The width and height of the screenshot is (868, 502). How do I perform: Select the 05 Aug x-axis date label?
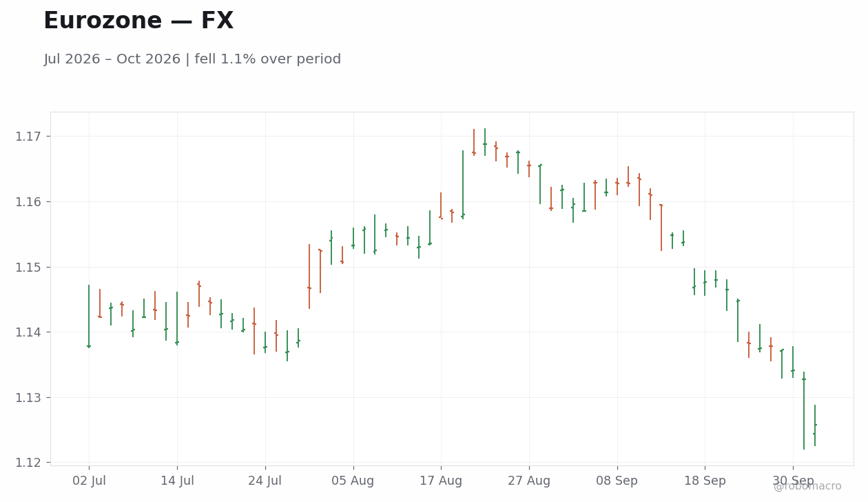point(353,481)
